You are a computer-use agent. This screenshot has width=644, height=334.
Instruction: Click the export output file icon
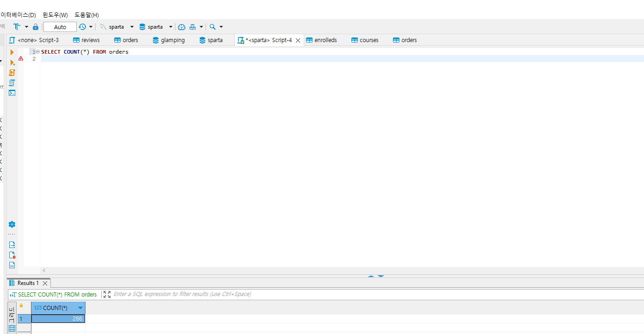point(12,245)
